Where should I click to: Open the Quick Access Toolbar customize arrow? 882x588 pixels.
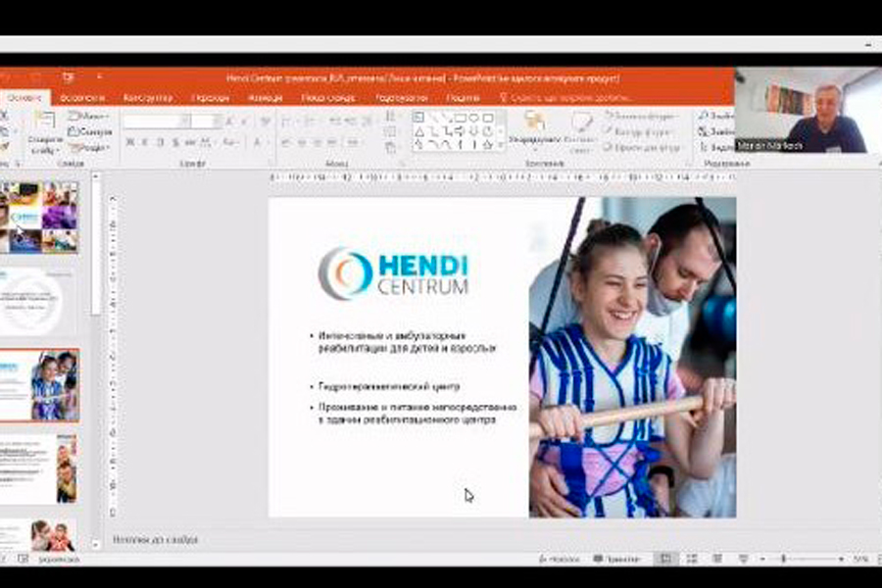point(99,77)
